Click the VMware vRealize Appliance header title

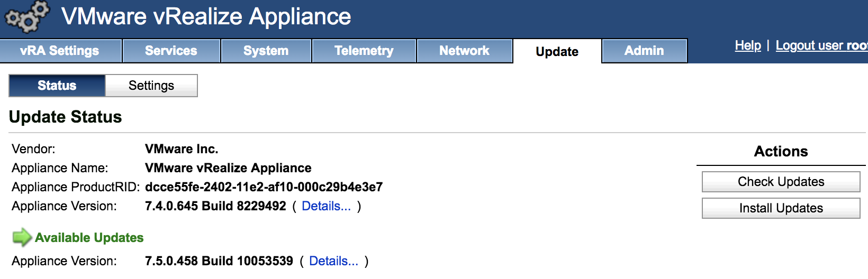206,16
